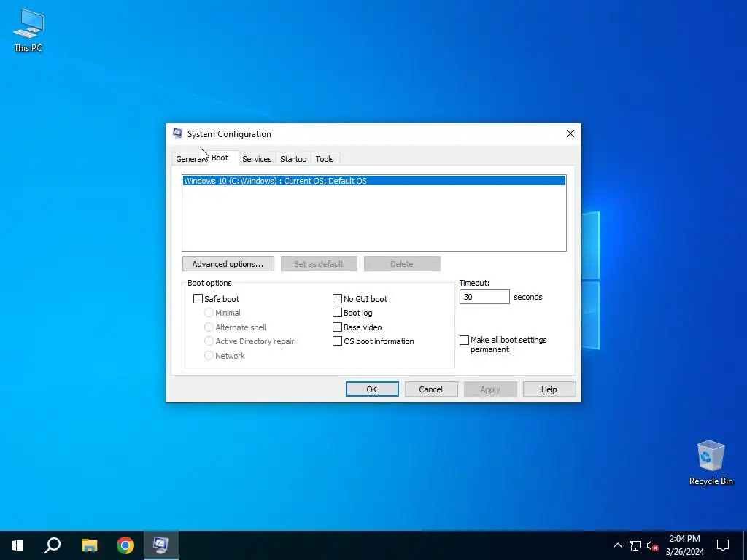Show hidden tray icons chevron

(617, 545)
